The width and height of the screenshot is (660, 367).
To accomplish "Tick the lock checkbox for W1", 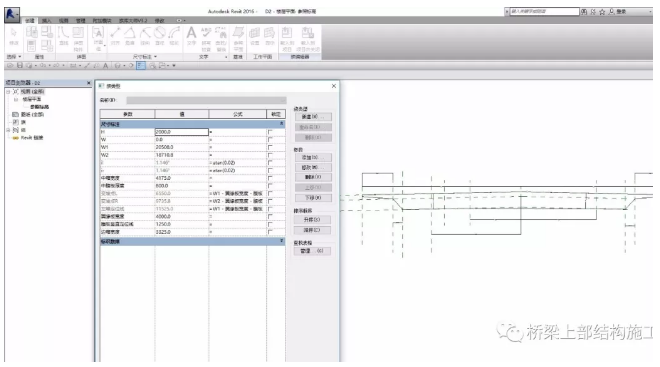I will point(270,147).
